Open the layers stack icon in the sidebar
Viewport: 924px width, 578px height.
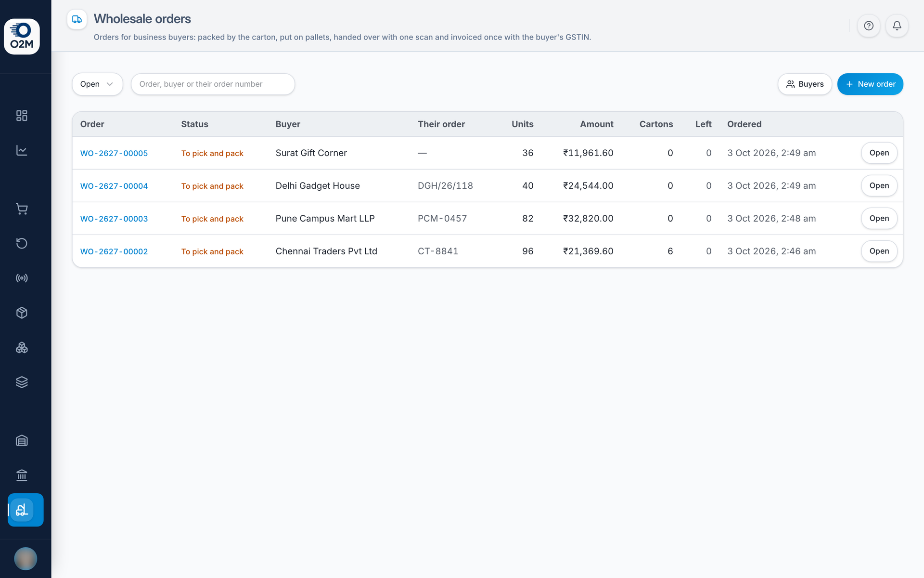click(x=22, y=382)
